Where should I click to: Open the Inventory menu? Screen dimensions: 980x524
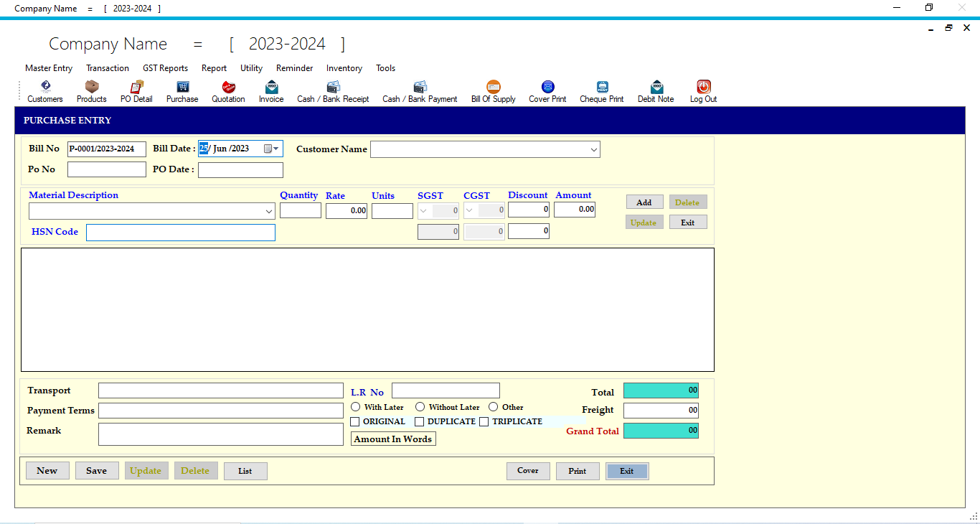(344, 67)
